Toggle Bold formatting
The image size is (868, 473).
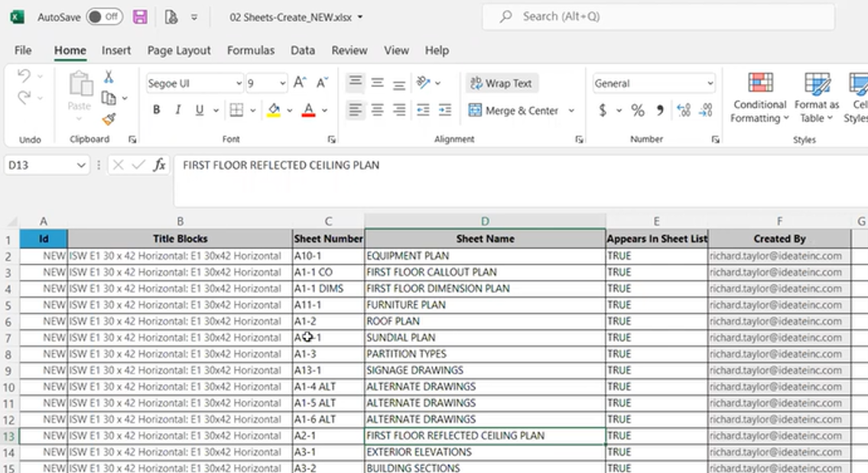(157, 110)
